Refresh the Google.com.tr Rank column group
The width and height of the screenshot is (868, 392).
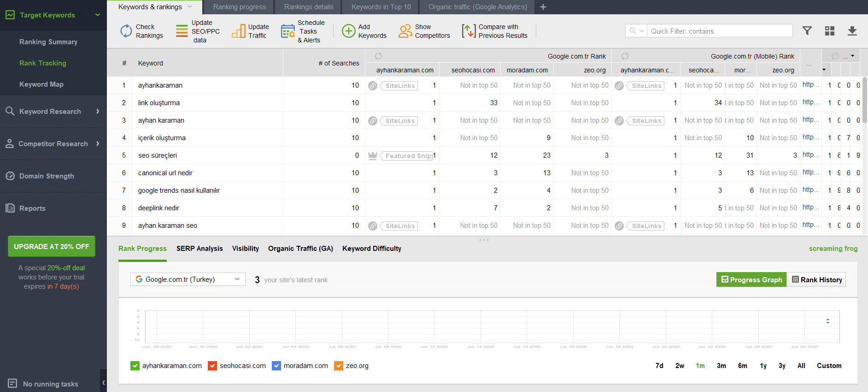click(x=379, y=56)
